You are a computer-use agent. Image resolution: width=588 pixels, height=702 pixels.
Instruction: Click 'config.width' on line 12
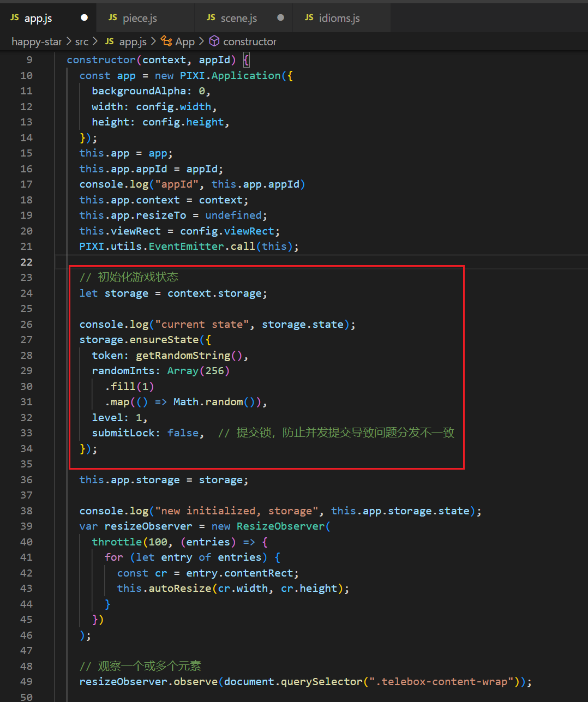173,107
